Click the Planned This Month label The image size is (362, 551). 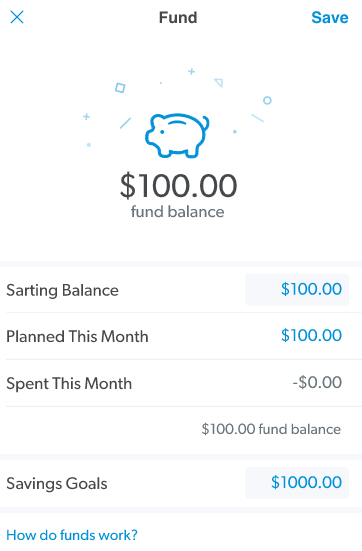pyautogui.click(x=77, y=336)
